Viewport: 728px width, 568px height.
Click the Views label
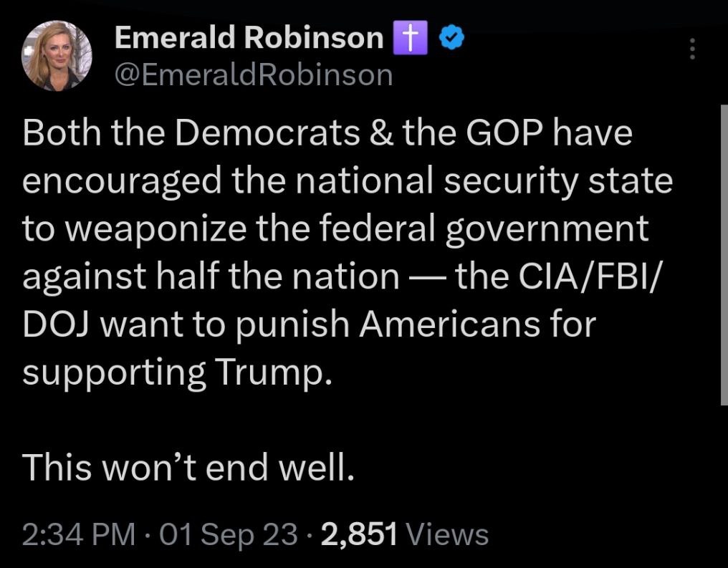pos(447,534)
